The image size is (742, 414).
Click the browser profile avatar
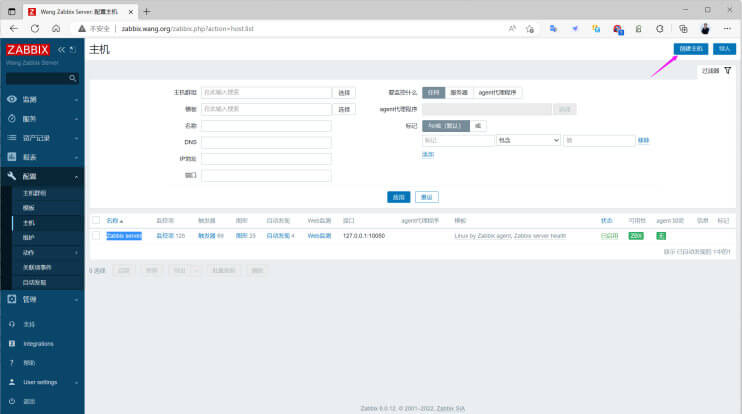click(x=705, y=29)
